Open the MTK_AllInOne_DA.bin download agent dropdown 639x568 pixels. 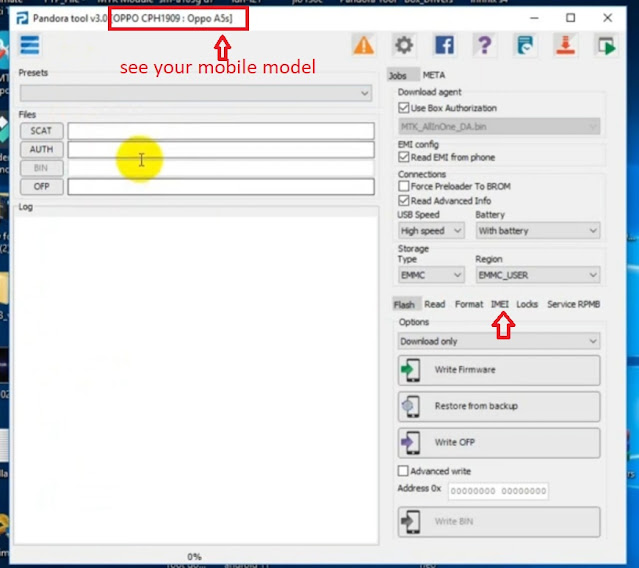pyautogui.click(x=499, y=127)
